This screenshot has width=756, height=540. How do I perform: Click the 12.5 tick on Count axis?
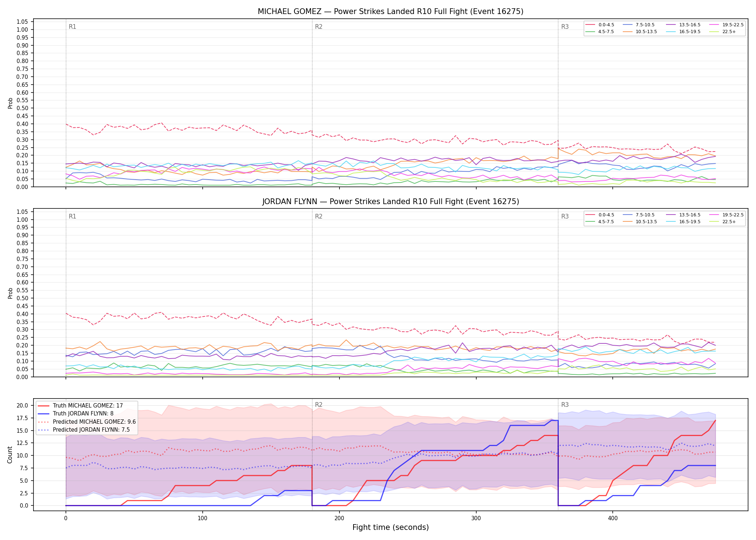click(x=22, y=443)
